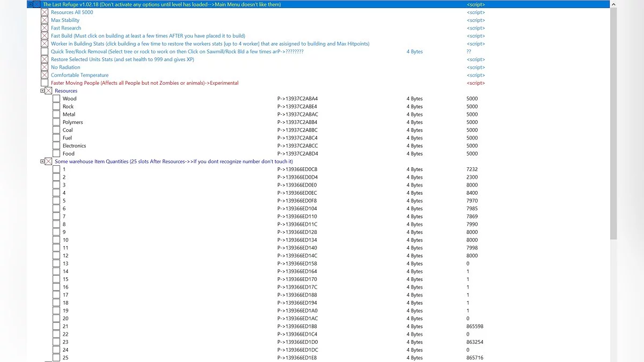The image size is (644, 362).
Task: Select the No Radiation entry
Action: coord(65,68)
